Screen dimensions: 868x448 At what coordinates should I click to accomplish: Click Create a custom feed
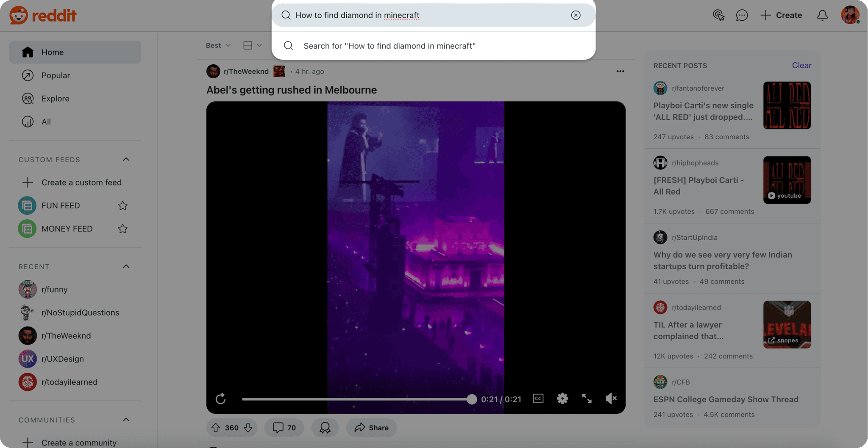tap(75, 183)
